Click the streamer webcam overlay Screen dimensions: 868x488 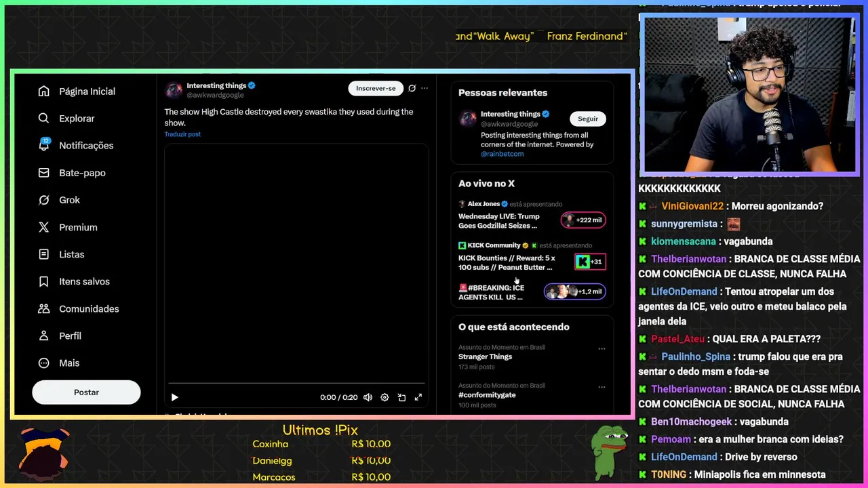tap(749, 95)
